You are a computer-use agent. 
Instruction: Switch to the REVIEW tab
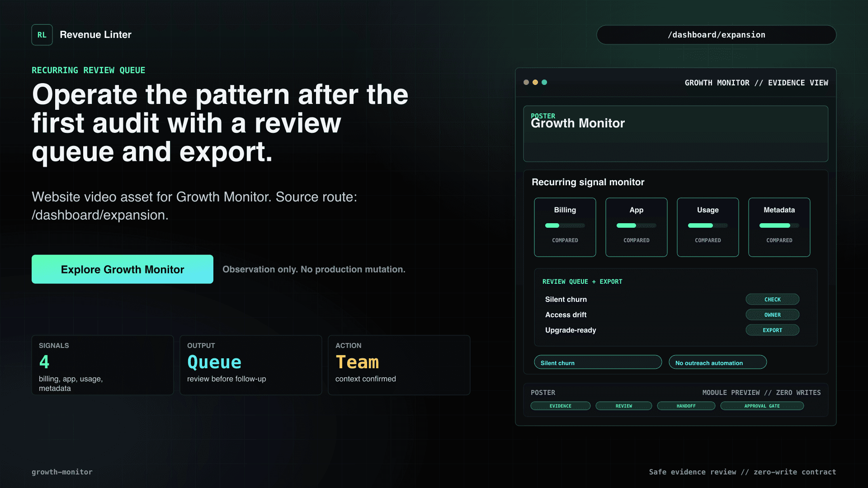624,406
